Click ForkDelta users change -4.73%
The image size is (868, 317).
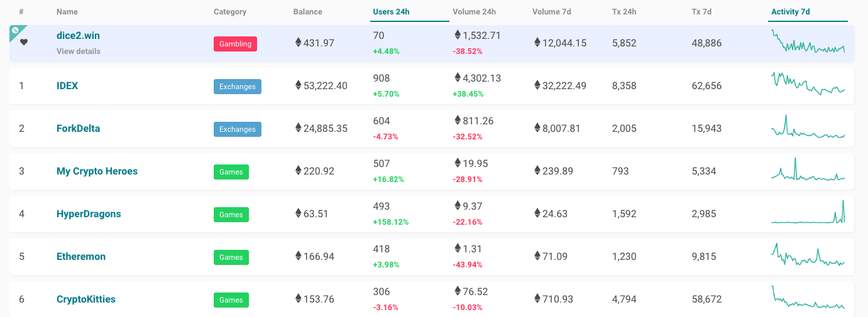pyautogui.click(x=385, y=137)
